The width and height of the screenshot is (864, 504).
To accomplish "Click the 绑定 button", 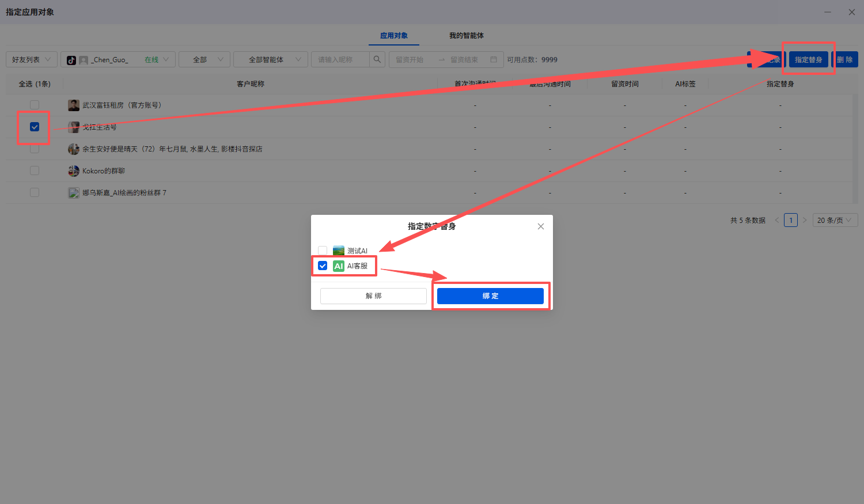I will pyautogui.click(x=490, y=296).
